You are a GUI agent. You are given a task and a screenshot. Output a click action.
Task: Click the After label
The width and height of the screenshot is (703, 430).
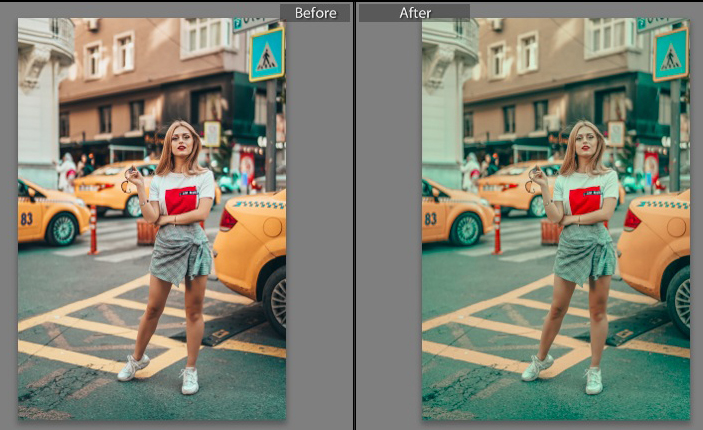[x=415, y=13]
